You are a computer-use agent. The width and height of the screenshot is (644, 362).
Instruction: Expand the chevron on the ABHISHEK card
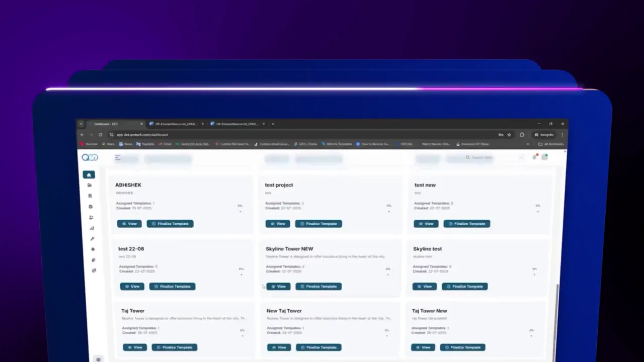(x=240, y=212)
